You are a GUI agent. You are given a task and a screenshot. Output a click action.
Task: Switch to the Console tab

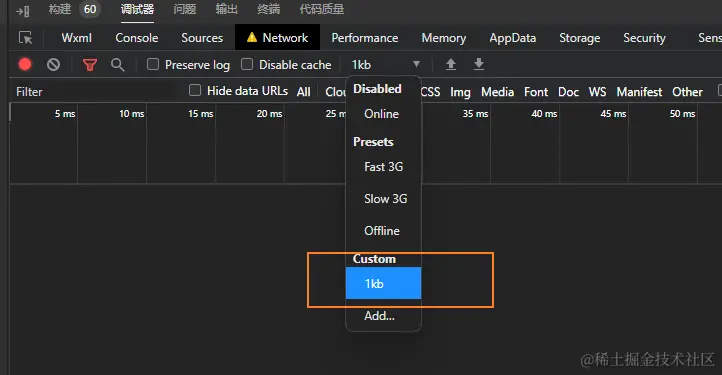[x=137, y=38]
